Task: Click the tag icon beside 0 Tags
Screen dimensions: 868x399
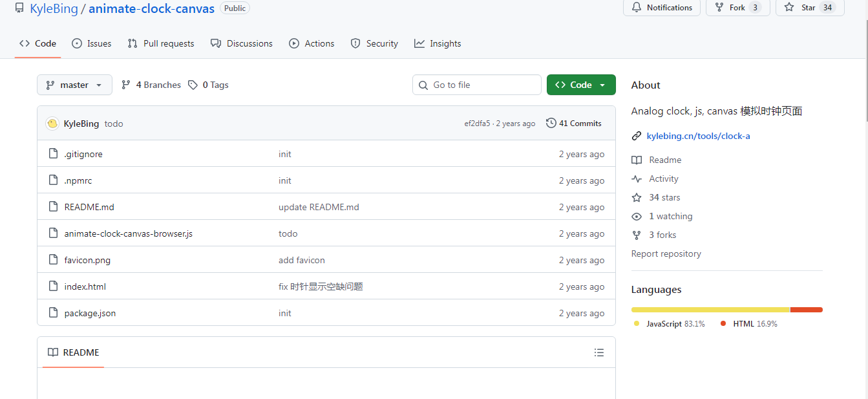Action: [193, 85]
